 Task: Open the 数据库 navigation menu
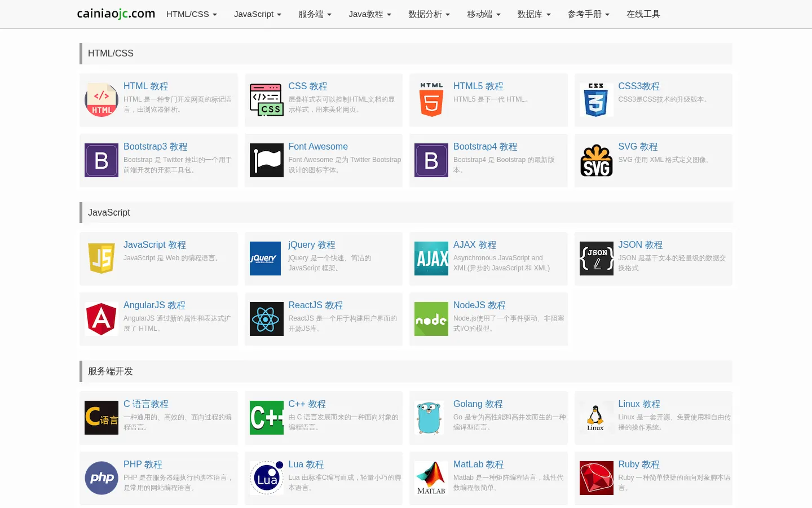click(x=534, y=14)
